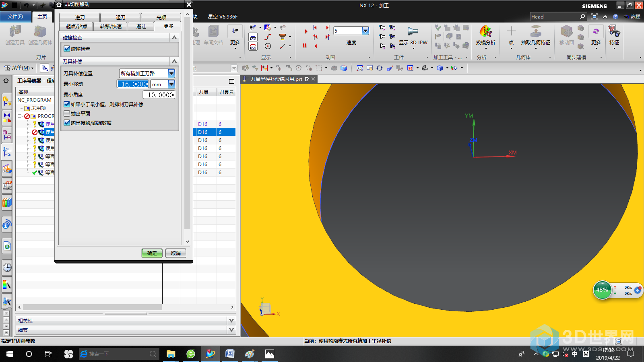Screen dimensions: 644x362
Task: Click the full screen toggle icon
Action: click(594, 16)
